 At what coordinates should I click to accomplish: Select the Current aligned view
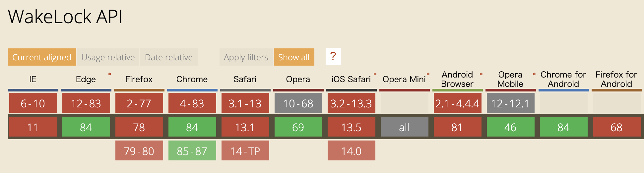pyautogui.click(x=42, y=57)
